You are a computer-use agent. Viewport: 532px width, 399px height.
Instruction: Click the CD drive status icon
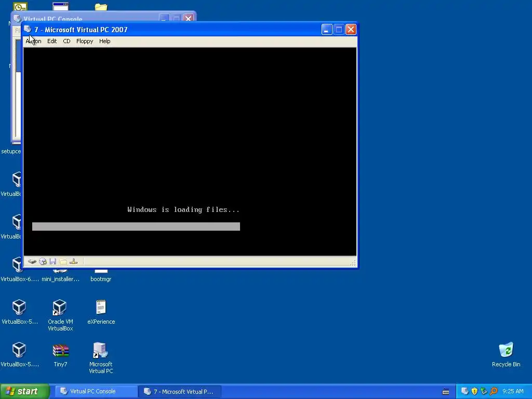(43, 262)
